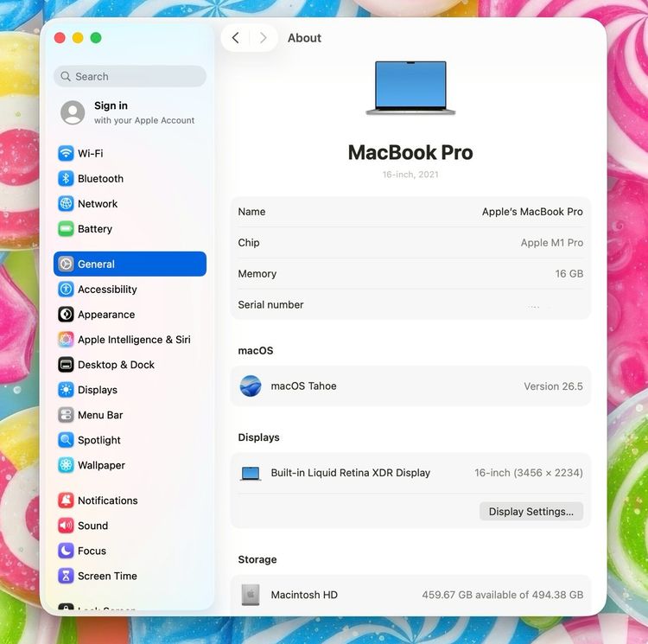
Task: Click the 16 GB memory value
Action: tap(569, 274)
